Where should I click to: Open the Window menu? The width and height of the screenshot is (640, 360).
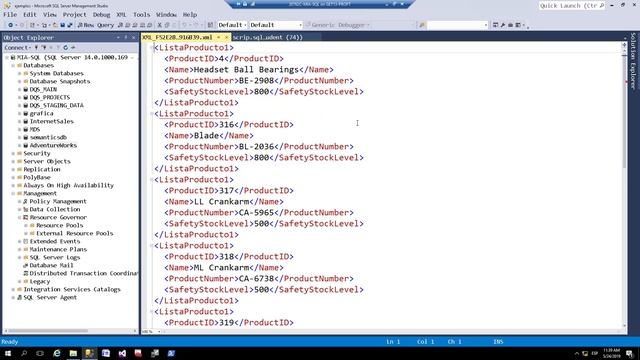(167, 15)
